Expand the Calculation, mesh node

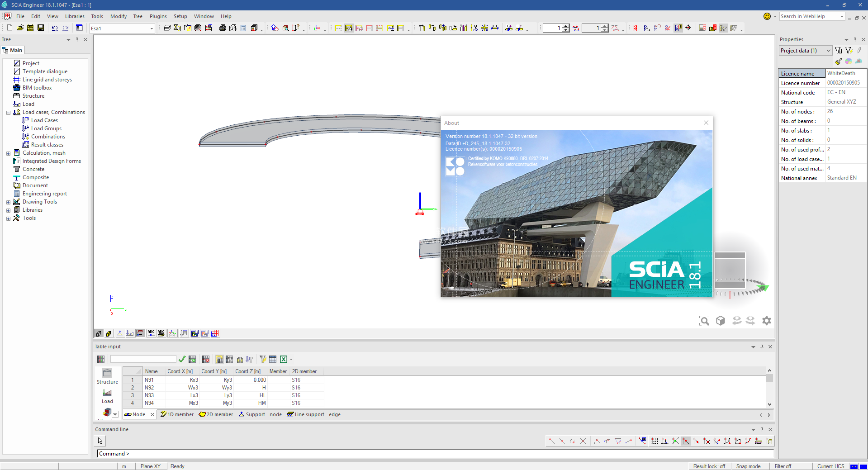pos(8,153)
